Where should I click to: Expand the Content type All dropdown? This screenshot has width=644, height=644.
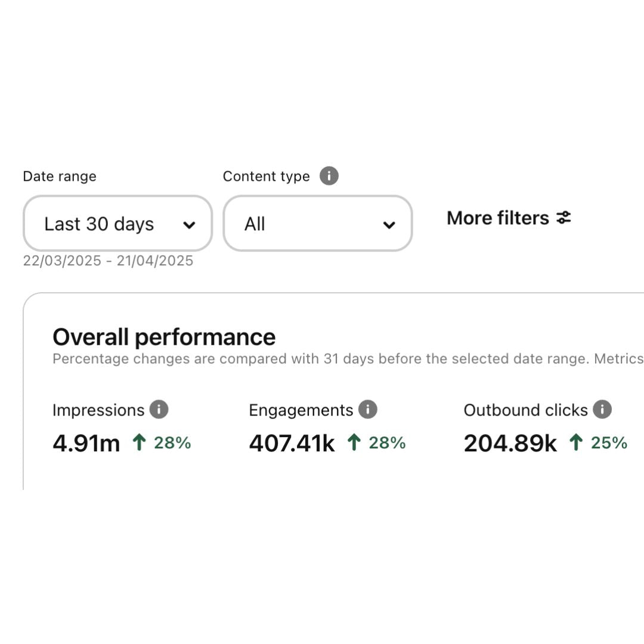[317, 224]
